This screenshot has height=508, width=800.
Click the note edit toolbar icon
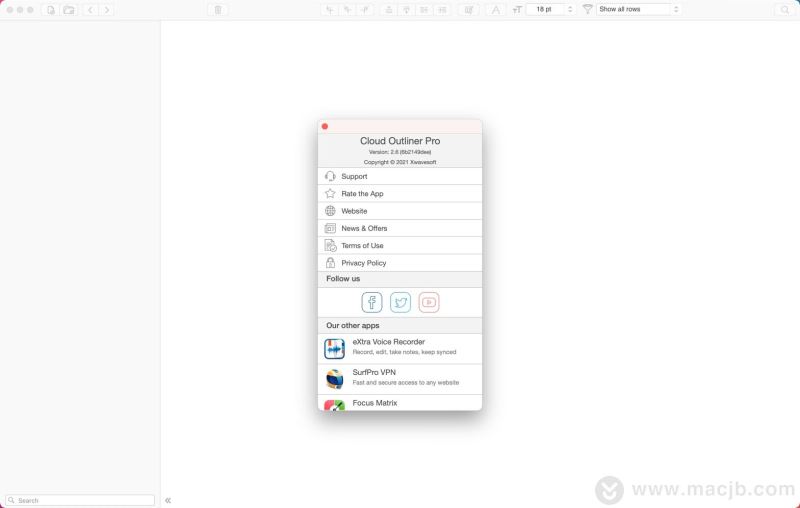(468, 10)
